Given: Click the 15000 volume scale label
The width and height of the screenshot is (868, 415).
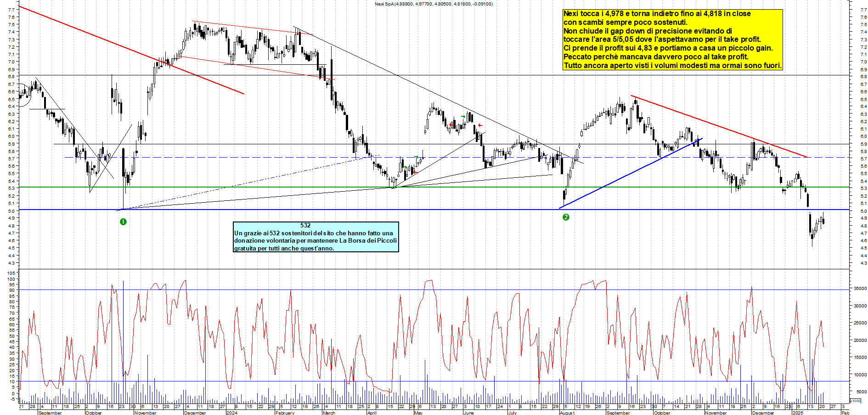Looking at the screenshot, I should [860, 357].
